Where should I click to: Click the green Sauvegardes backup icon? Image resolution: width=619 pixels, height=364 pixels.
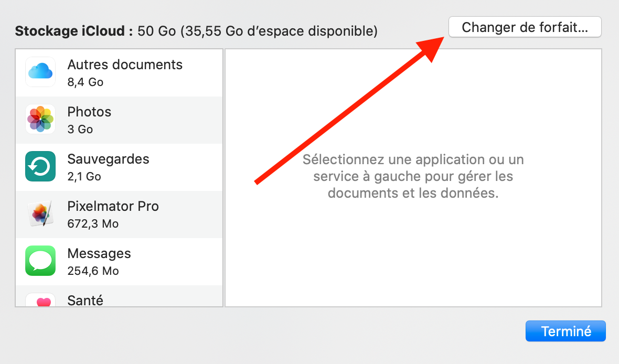40,166
